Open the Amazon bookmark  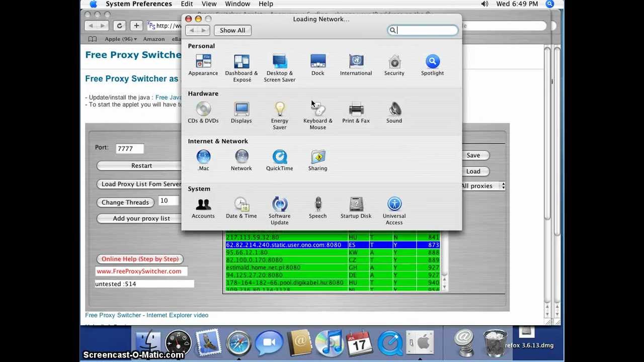click(153, 39)
